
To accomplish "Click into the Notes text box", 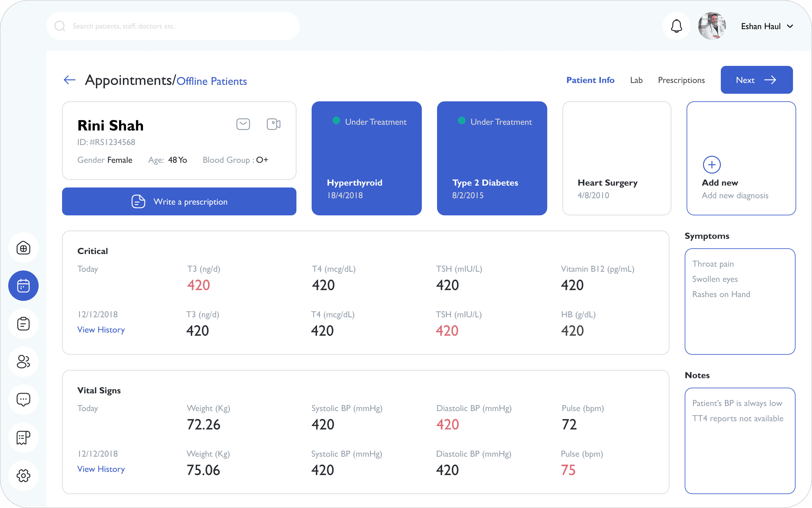I will 740,441.
